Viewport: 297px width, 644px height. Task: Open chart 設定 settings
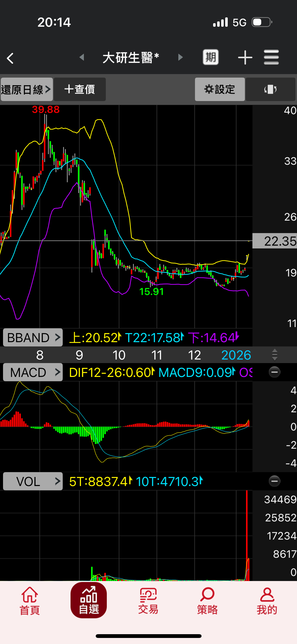point(220,89)
